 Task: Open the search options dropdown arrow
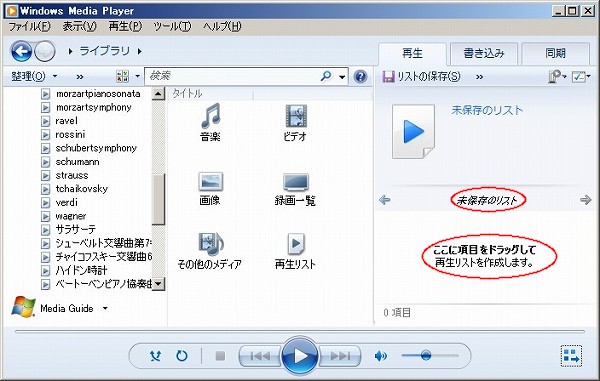tap(342, 77)
